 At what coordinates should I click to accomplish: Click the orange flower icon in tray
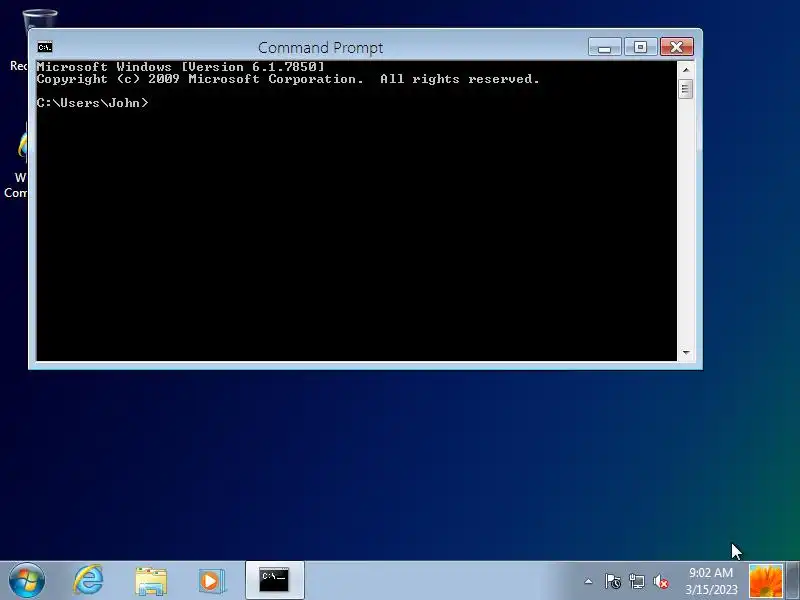point(765,581)
